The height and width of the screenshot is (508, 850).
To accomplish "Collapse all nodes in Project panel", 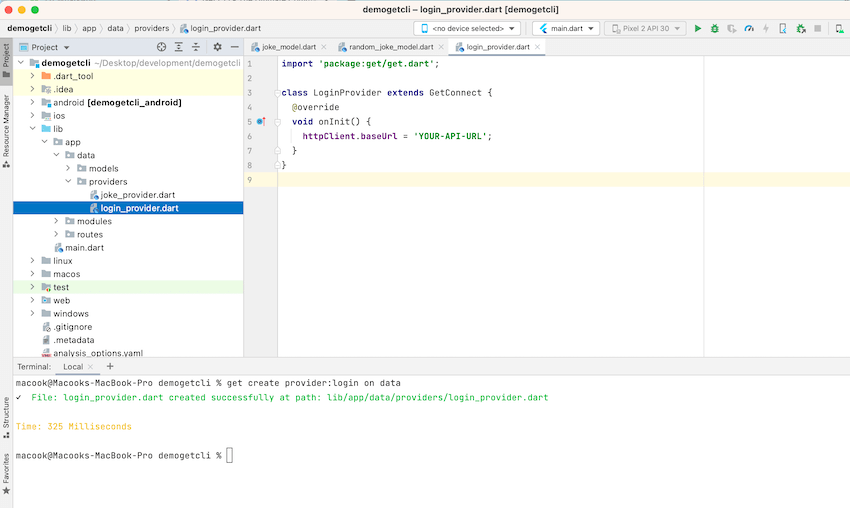I will (x=197, y=47).
